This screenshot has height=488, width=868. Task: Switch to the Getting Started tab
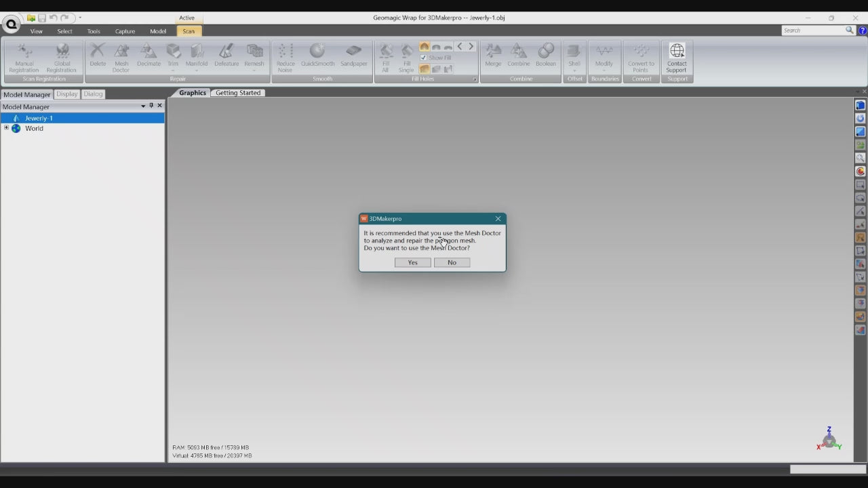tap(237, 93)
